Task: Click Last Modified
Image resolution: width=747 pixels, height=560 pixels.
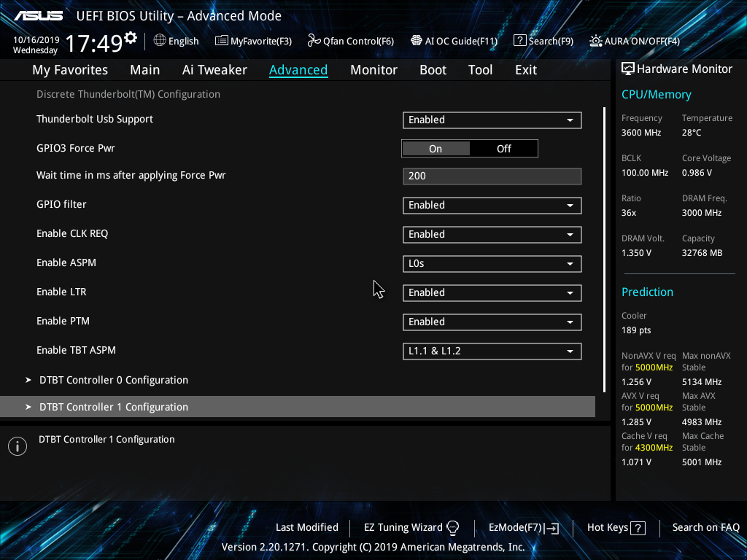Action: [x=307, y=528]
